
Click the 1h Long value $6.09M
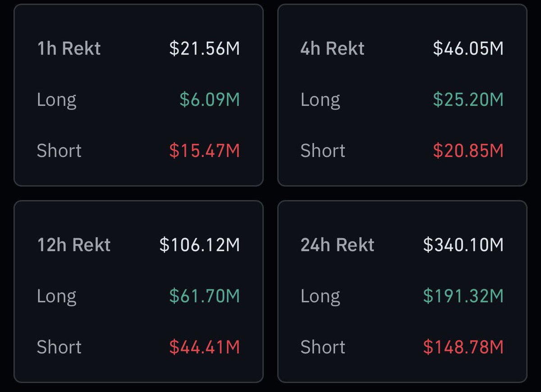point(210,99)
